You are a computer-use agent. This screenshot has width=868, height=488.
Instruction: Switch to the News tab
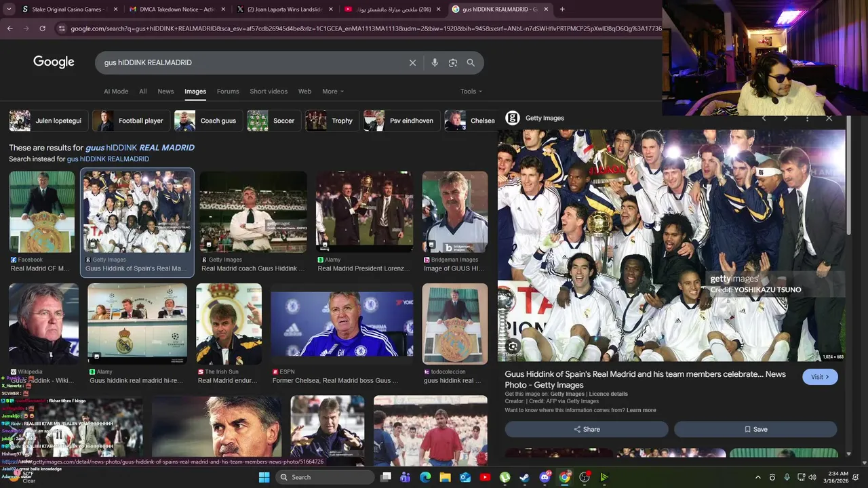coord(165,91)
